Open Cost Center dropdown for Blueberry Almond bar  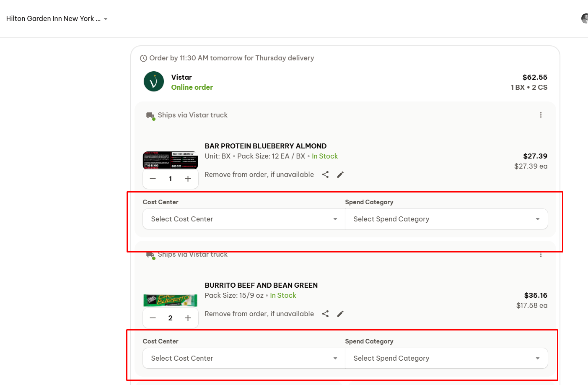tap(244, 219)
